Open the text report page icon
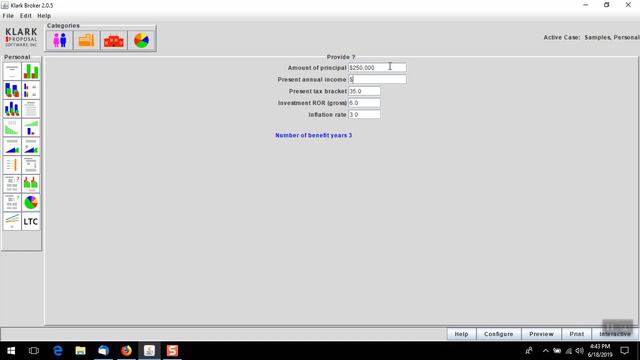Image resolution: width=640 pixels, height=360 pixels. click(x=31, y=109)
